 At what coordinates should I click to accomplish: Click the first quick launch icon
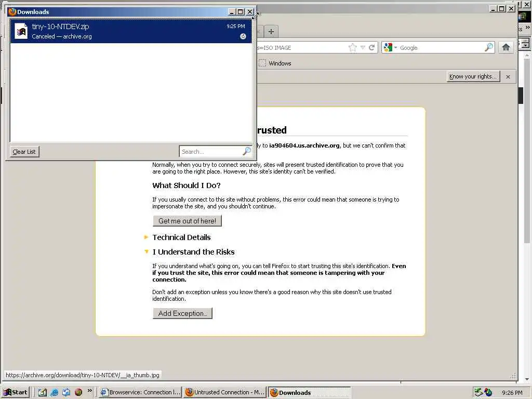42,392
